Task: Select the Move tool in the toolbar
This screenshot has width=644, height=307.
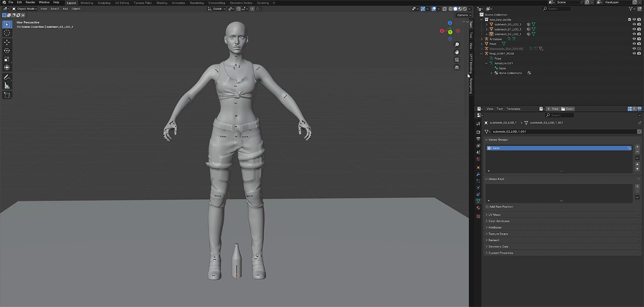Action: point(7,42)
